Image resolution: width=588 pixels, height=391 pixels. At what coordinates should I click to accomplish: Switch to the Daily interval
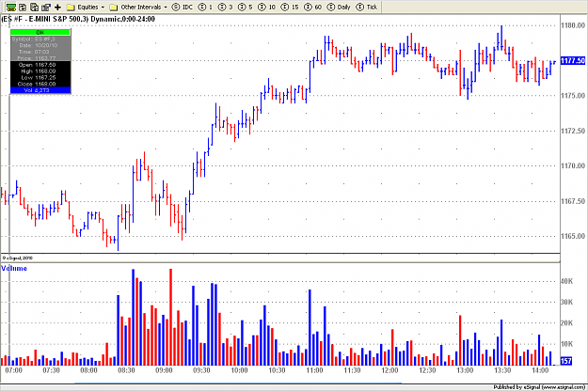[339, 7]
